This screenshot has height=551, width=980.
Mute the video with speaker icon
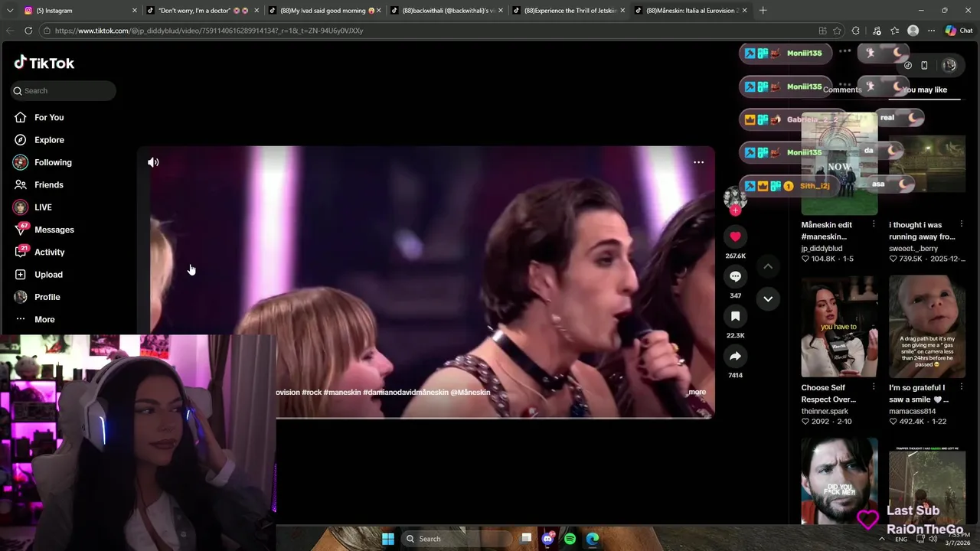click(153, 162)
